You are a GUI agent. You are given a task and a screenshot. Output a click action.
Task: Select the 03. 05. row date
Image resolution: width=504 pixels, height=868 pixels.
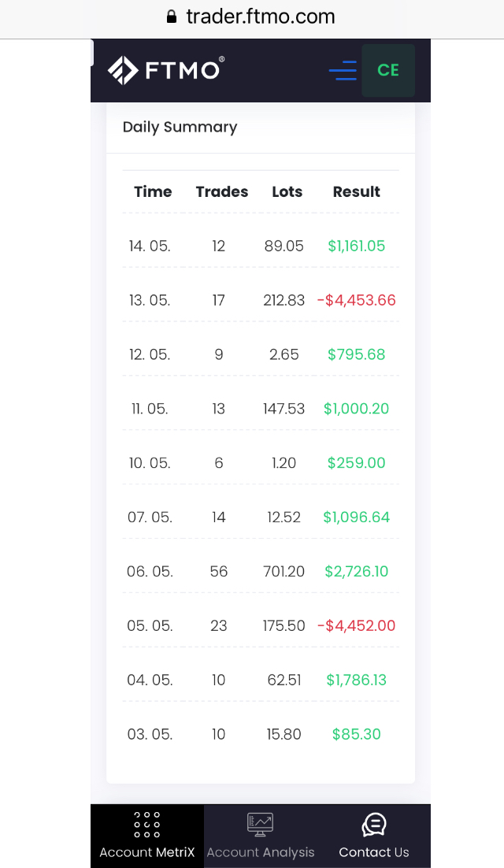(x=150, y=734)
